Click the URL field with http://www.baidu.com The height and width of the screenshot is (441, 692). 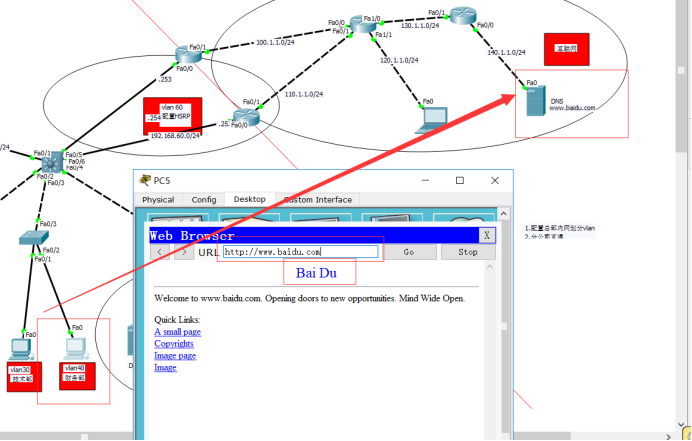click(x=301, y=252)
